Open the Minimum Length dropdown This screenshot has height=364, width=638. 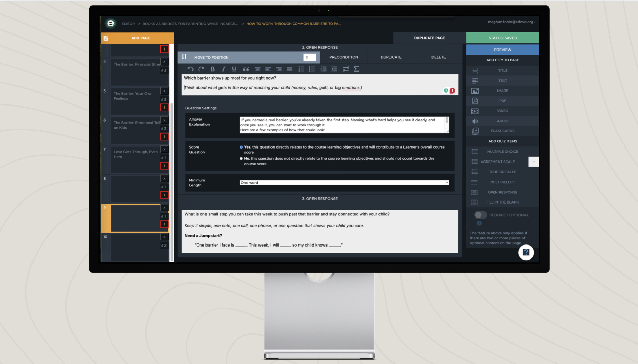click(x=344, y=183)
